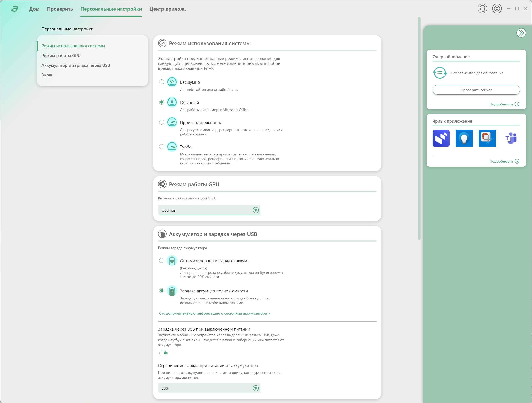
Task: Launch the first purple app shortcut
Action: pyautogui.click(x=441, y=138)
